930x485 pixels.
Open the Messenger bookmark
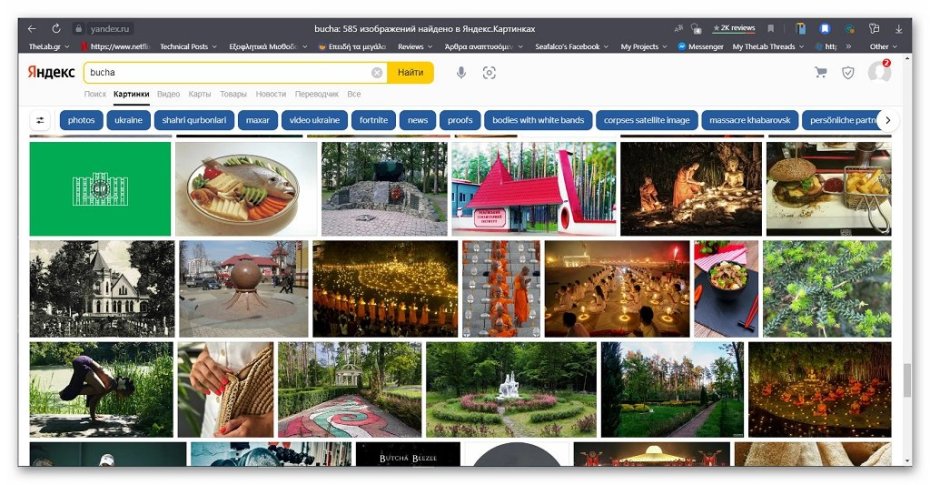point(700,46)
